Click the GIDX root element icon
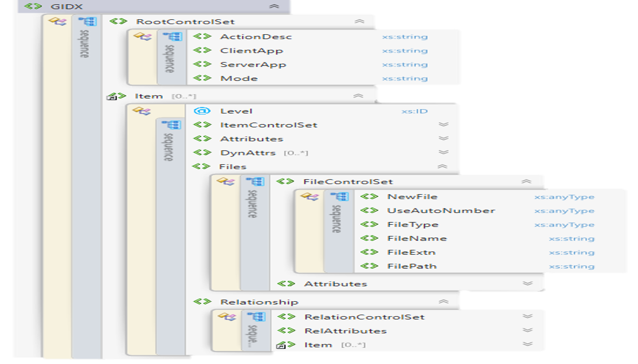The image size is (638, 364). [x=32, y=7]
